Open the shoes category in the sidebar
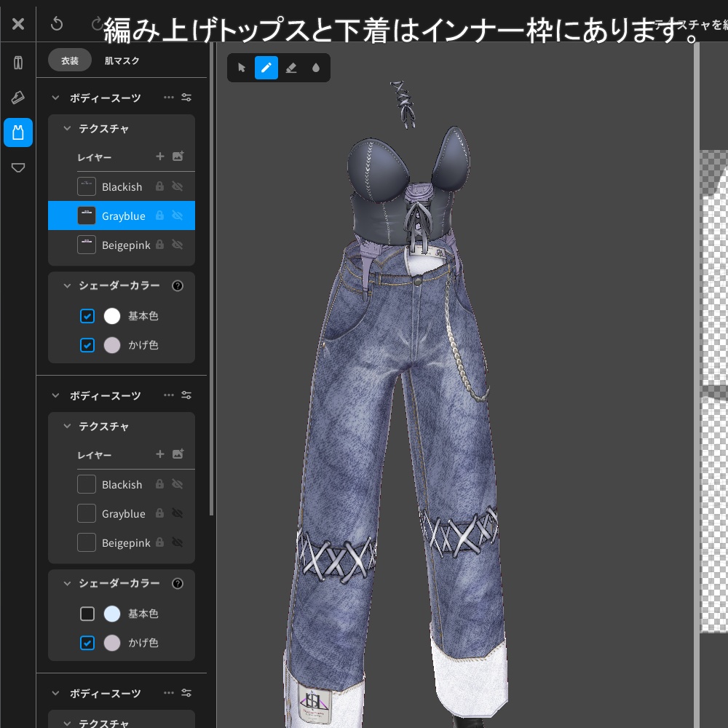The height and width of the screenshot is (728, 728). point(18,98)
